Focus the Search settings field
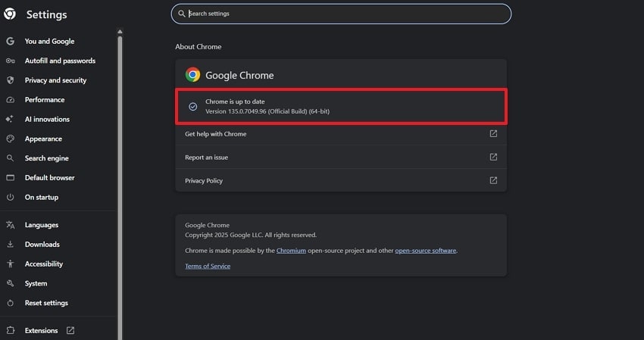The image size is (644, 340). click(x=341, y=14)
